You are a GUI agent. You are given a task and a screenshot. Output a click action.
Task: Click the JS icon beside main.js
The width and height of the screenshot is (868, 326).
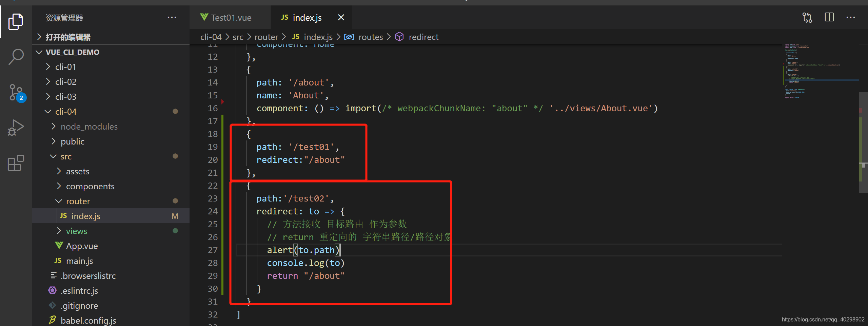click(58, 261)
